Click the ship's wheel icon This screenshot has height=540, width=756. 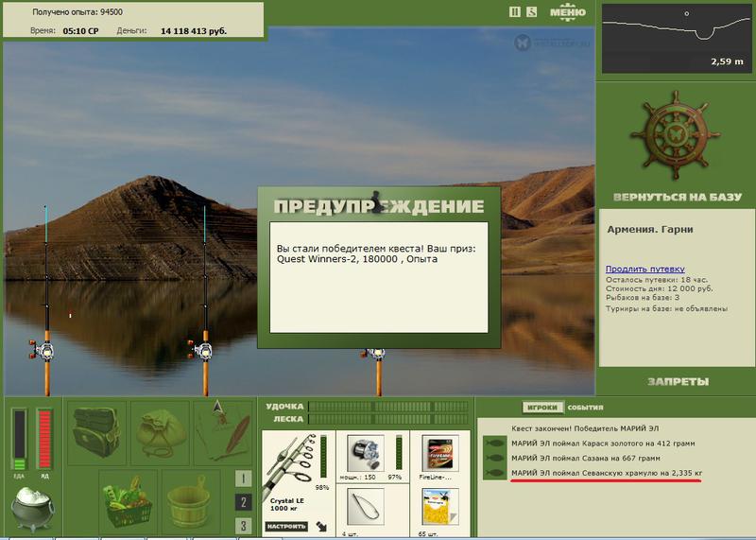pyautogui.click(x=675, y=135)
